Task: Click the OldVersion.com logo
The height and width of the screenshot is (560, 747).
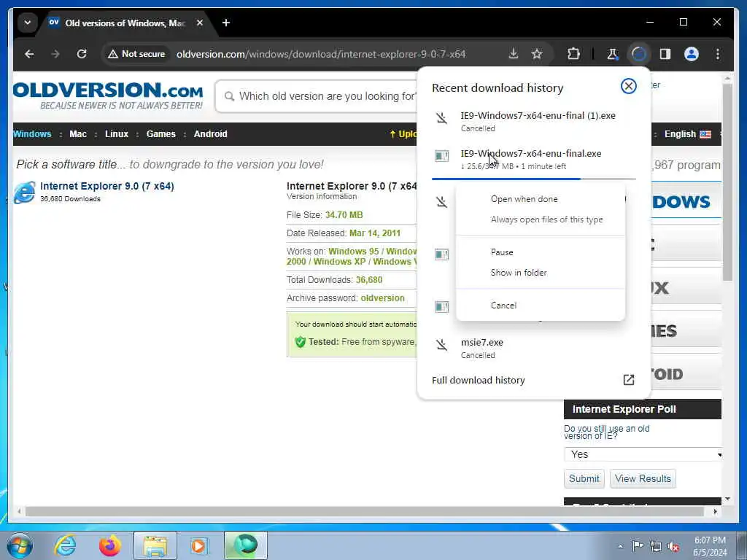Action: [108, 96]
